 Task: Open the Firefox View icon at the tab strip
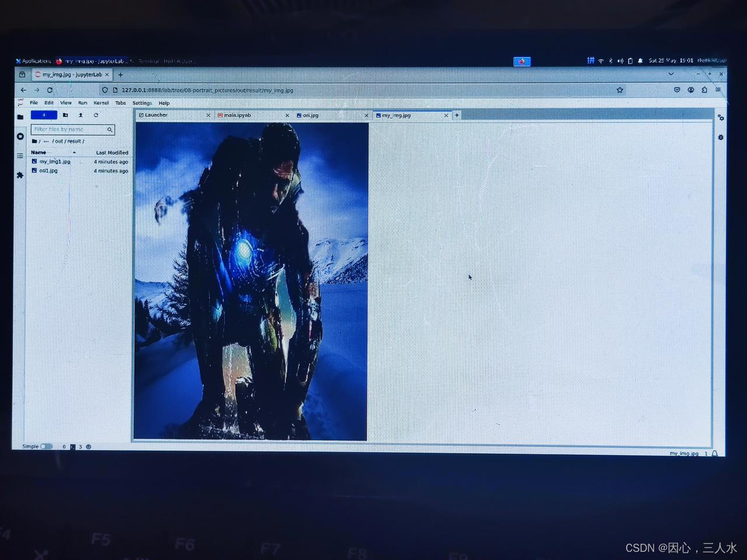coord(22,75)
